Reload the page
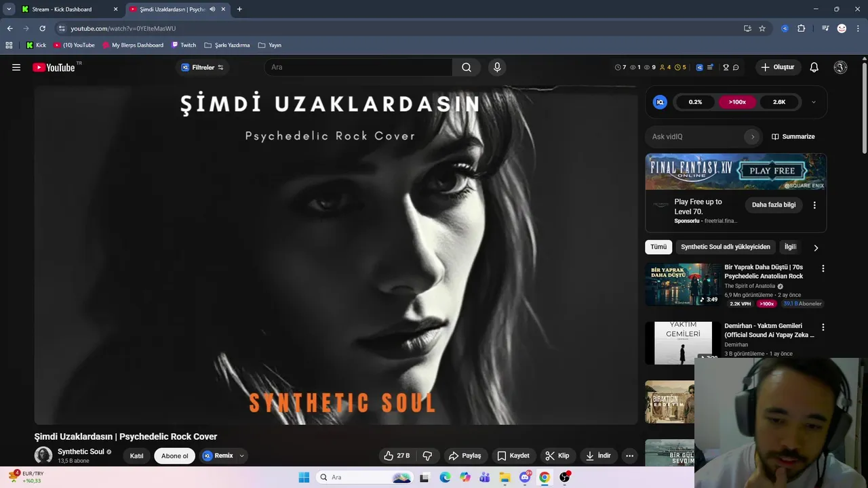 click(x=42, y=28)
